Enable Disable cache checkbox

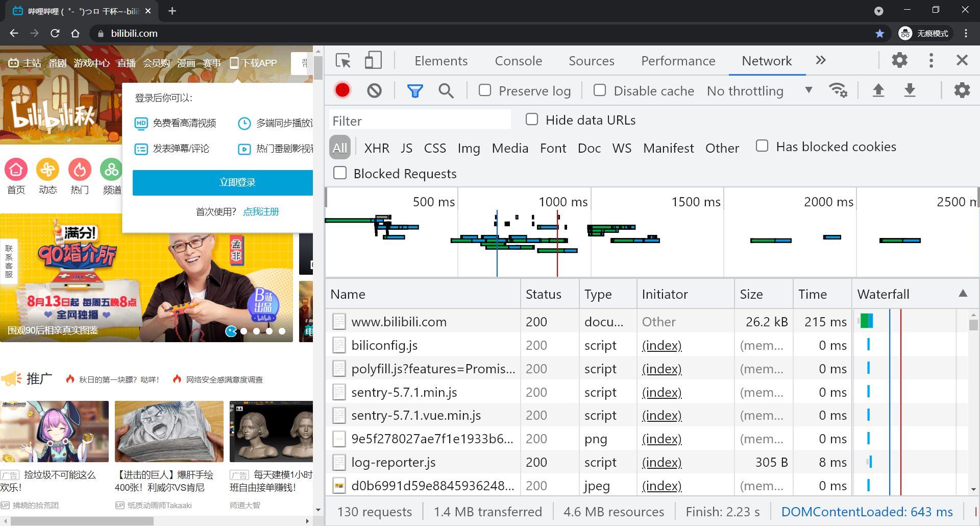pyautogui.click(x=600, y=90)
